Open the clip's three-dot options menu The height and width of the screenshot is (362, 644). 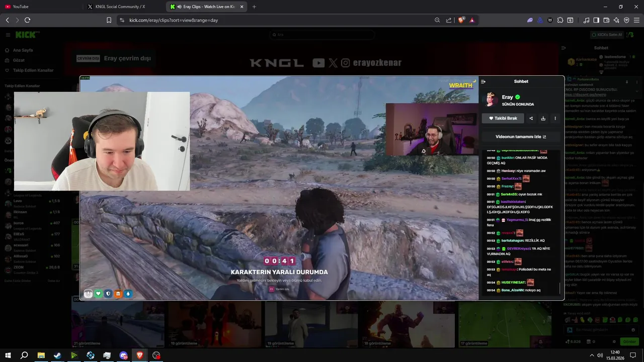tap(555, 118)
